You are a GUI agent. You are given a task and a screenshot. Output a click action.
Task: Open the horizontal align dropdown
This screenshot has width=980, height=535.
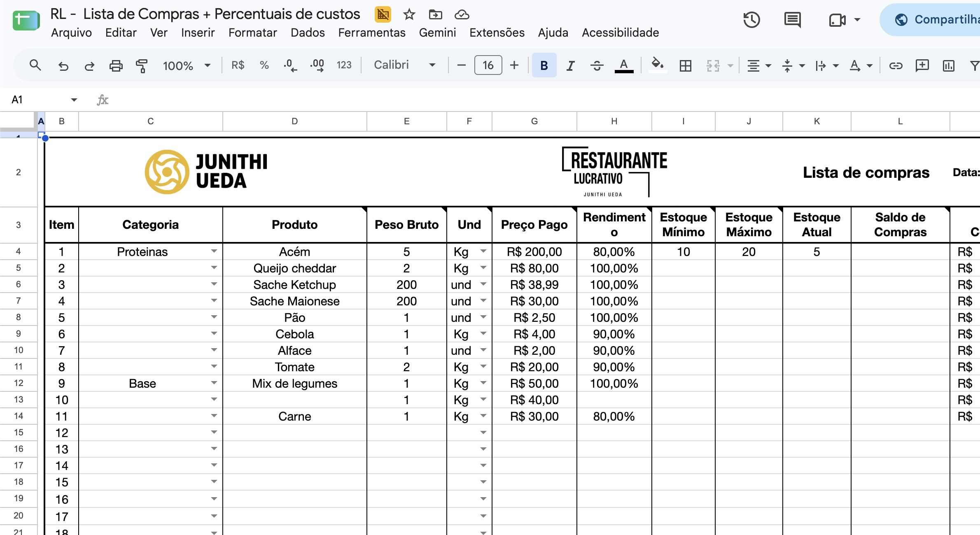(759, 65)
